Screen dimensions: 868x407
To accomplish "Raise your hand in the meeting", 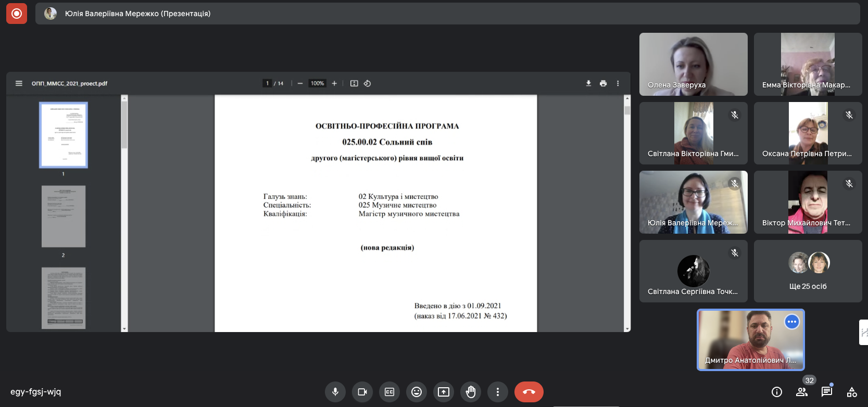I will click(471, 392).
